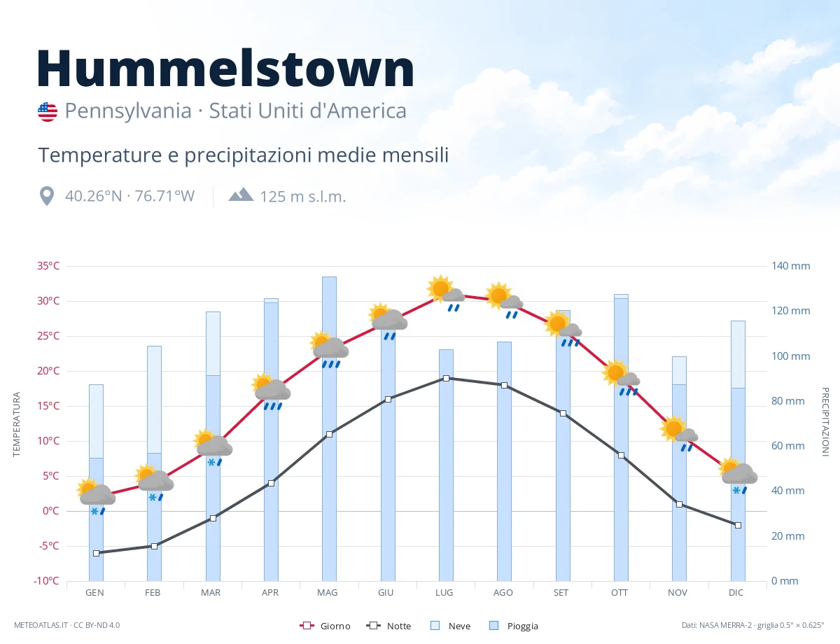Click the GEN night temperature point
Screen dimensions: 840x644
coord(96,553)
